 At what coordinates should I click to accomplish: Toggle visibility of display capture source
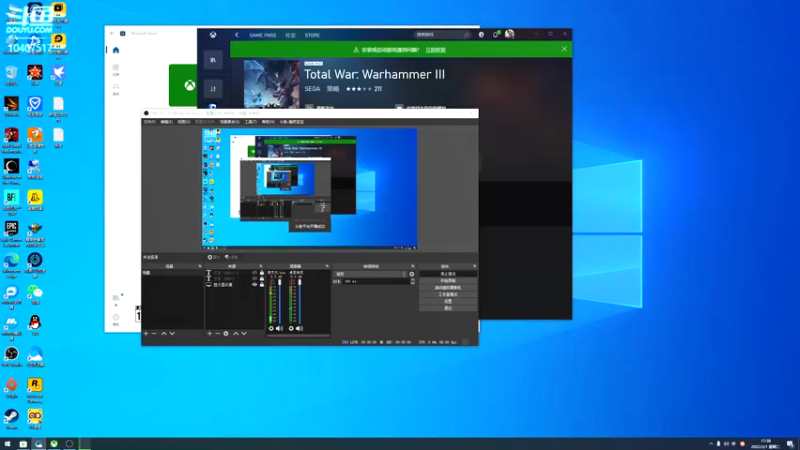[x=254, y=285]
